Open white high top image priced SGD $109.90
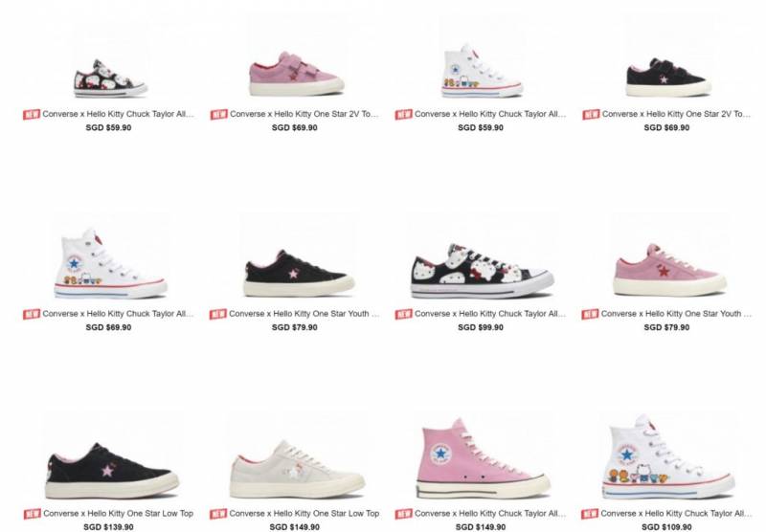Image resolution: width=766 pixels, height=532 pixels. [667, 456]
